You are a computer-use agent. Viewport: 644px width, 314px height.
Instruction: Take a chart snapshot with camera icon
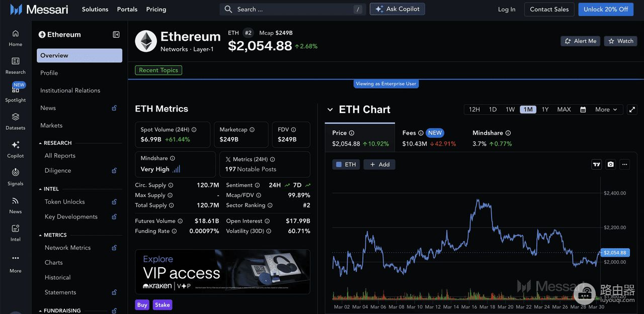point(610,164)
